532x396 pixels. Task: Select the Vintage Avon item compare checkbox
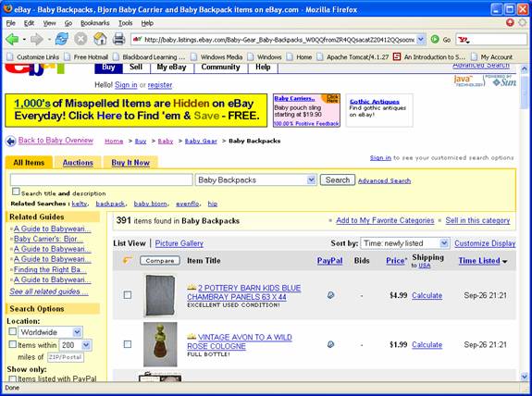point(128,344)
